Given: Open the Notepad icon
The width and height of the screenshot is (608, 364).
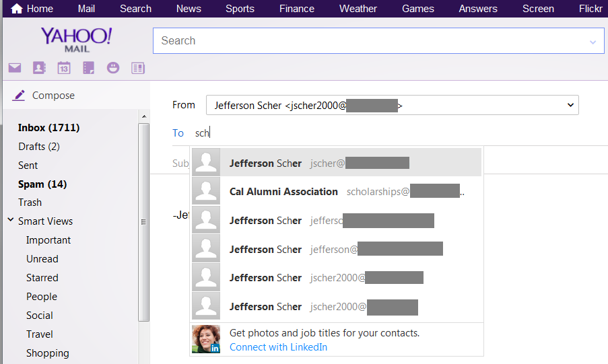Looking at the screenshot, I should 88,68.
